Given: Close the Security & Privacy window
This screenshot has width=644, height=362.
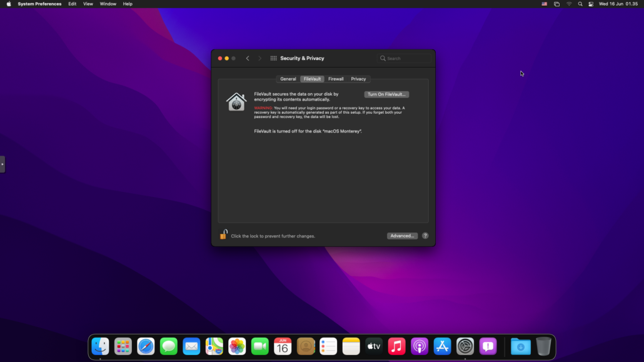Looking at the screenshot, I should pos(219,58).
